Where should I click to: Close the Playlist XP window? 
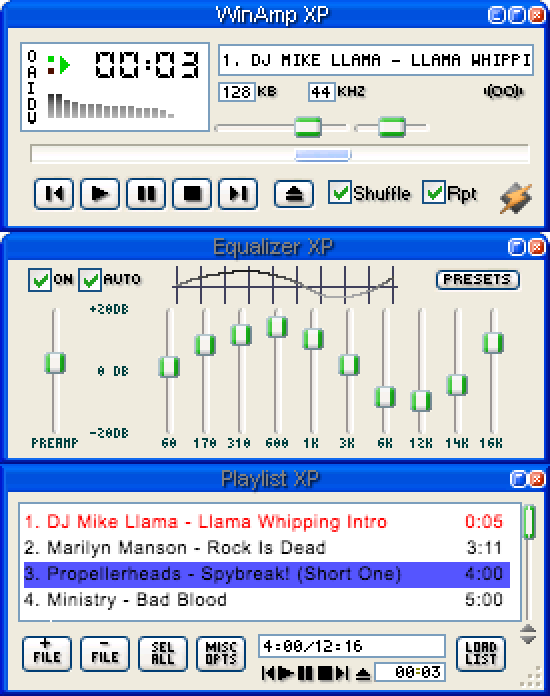point(536,478)
